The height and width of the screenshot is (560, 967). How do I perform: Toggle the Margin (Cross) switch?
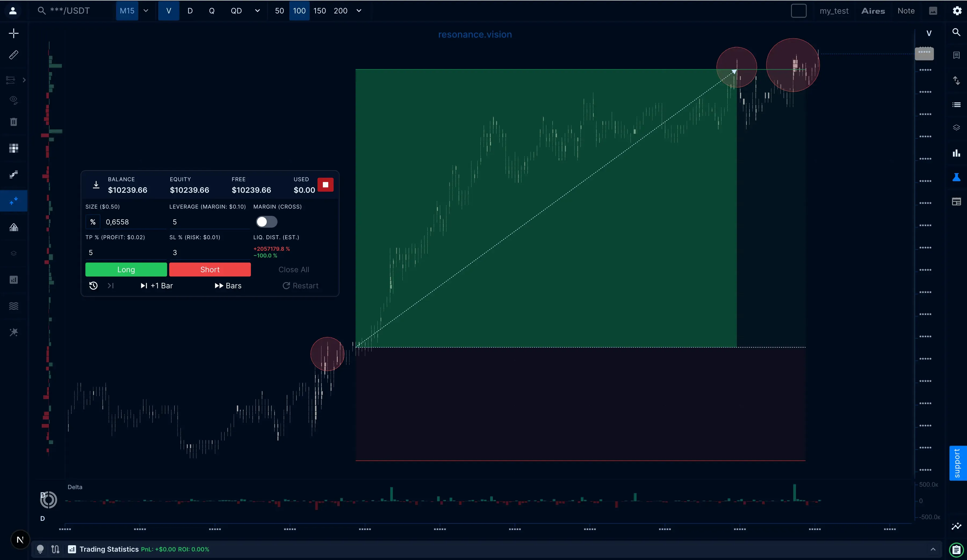tap(266, 222)
